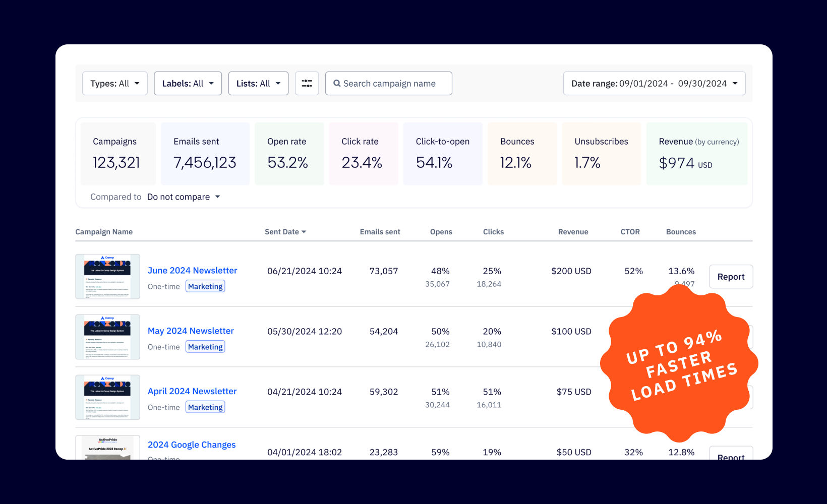This screenshot has height=504, width=827.
Task: Click the search magnifier icon
Action: point(337,84)
